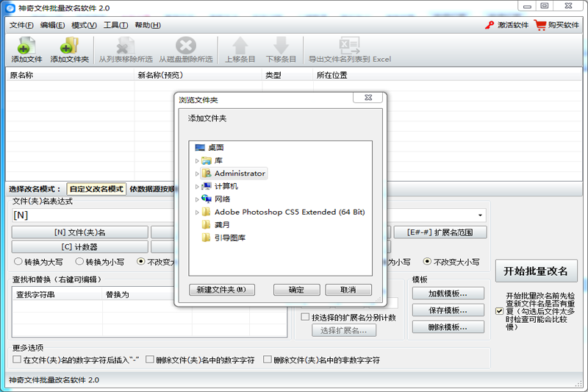Screen dimensions: 588x392
Task: Enable the duplicate filename check checkbox
Action: point(500,311)
